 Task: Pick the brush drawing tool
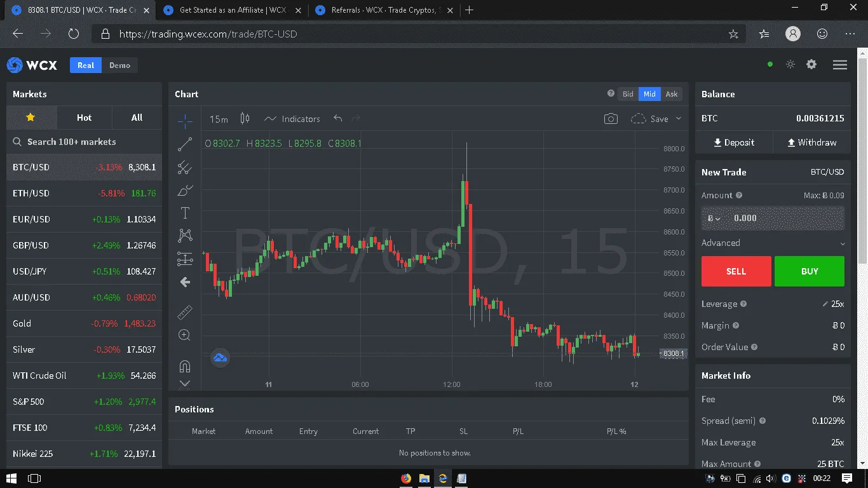[185, 190]
